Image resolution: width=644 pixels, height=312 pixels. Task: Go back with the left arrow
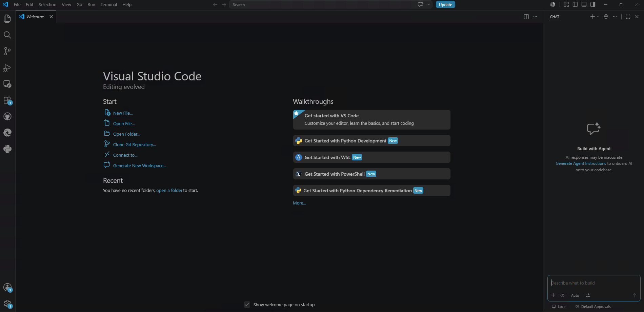coord(215,5)
